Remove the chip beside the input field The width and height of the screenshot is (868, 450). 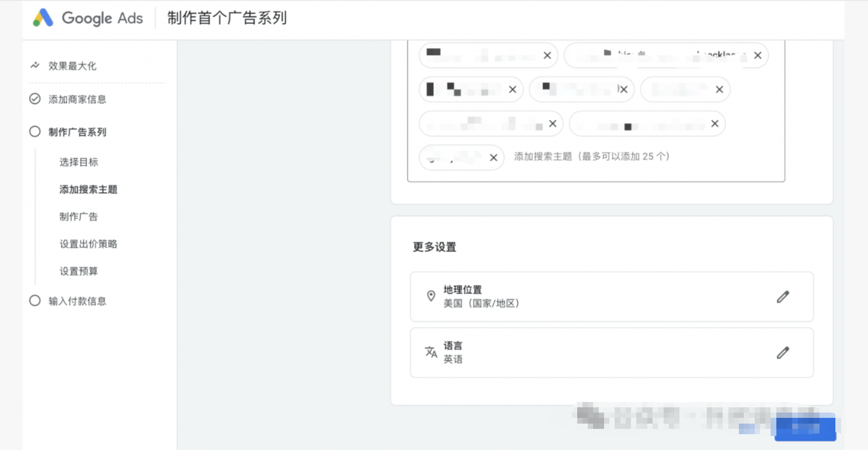coord(493,158)
